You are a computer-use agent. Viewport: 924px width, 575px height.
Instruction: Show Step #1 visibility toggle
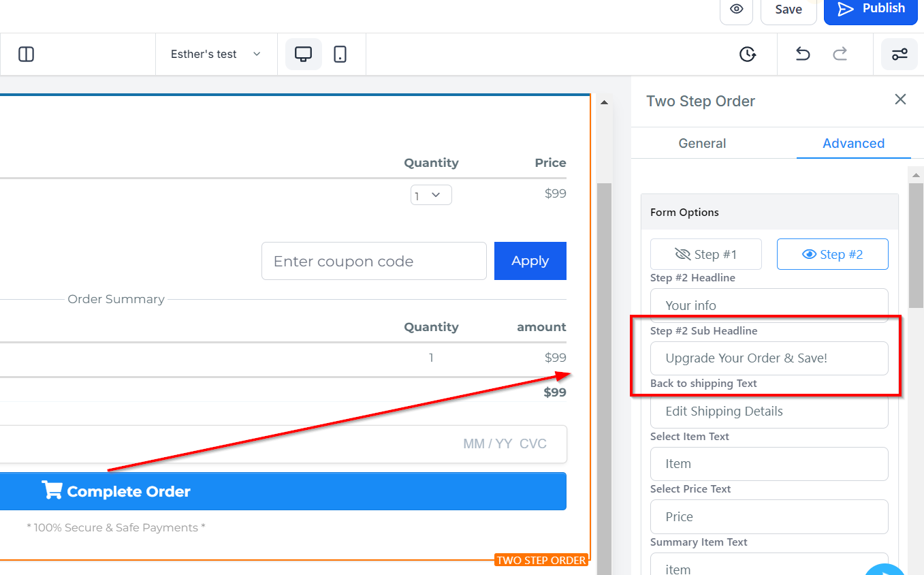tap(706, 254)
